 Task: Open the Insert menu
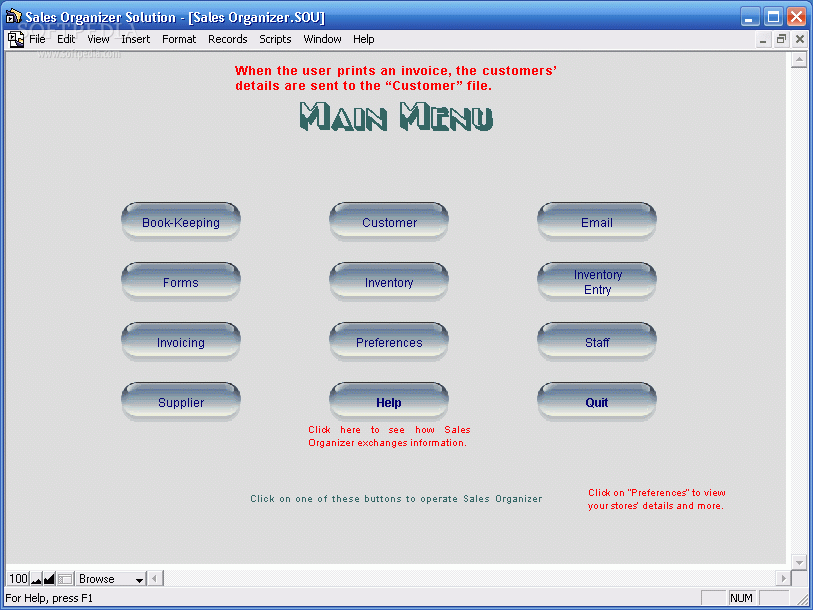tap(135, 39)
